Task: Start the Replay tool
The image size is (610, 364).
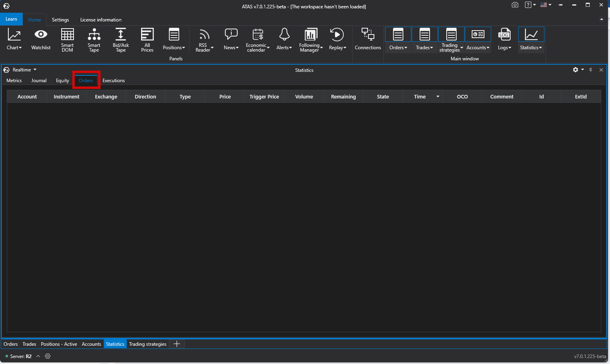Action: coord(337,35)
